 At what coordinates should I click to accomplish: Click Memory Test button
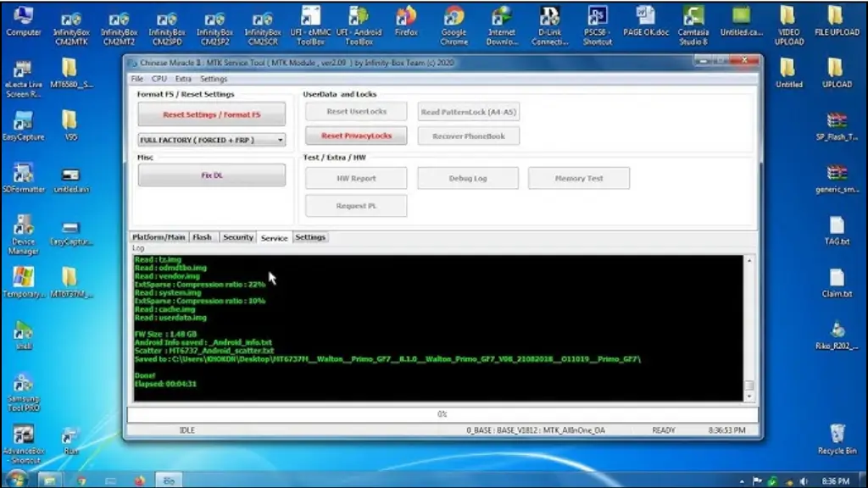coord(578,178)
